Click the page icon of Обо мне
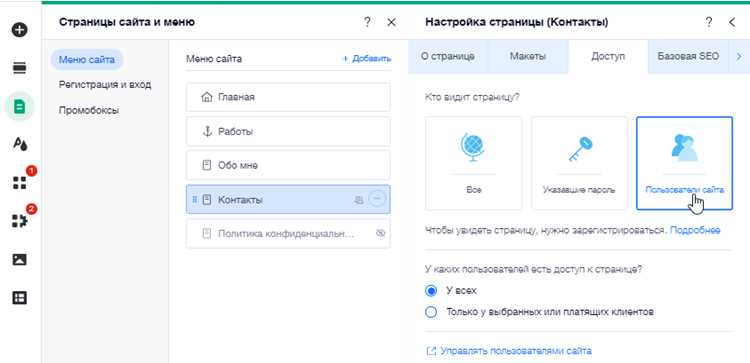The width and height of the screenshot is (750, 363). click(x=207, y=165)
